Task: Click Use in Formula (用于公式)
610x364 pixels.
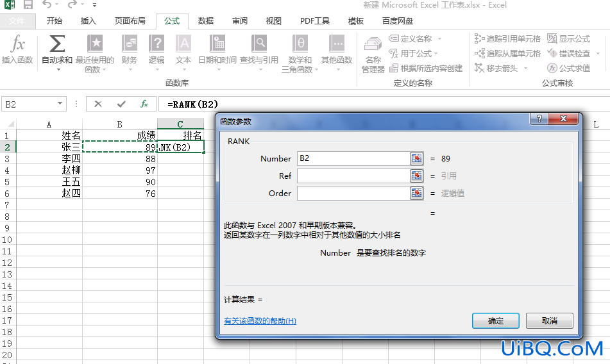Action: click(411, 53)
